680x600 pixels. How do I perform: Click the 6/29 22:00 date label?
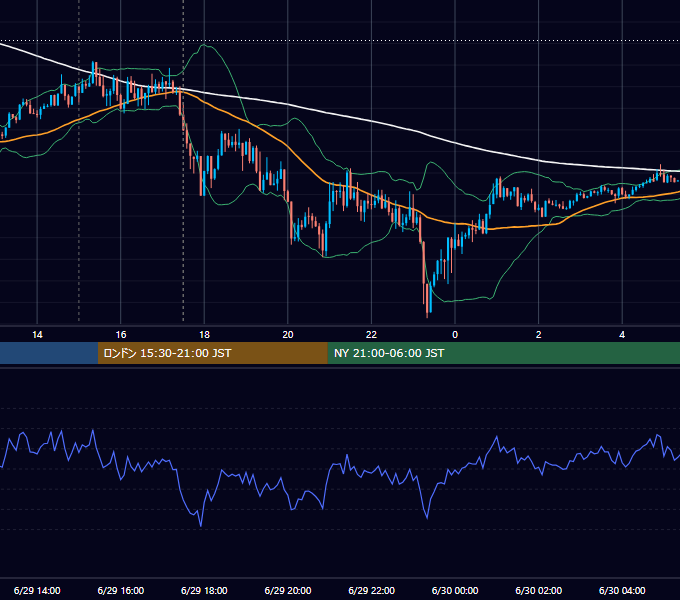[x=371, y=590]
